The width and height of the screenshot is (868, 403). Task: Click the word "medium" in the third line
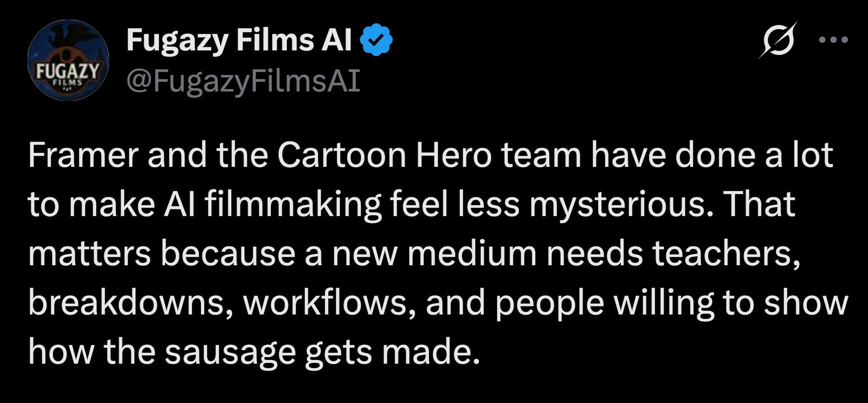[472, 254]
